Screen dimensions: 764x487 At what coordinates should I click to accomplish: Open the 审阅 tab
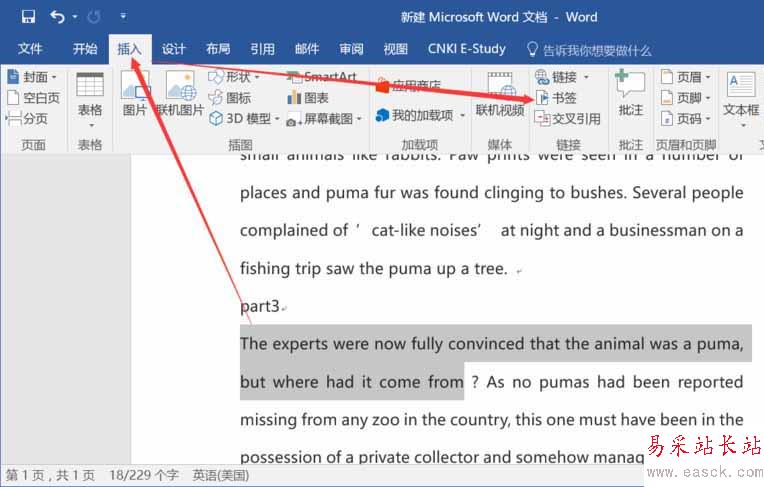[x=351, y=49]
